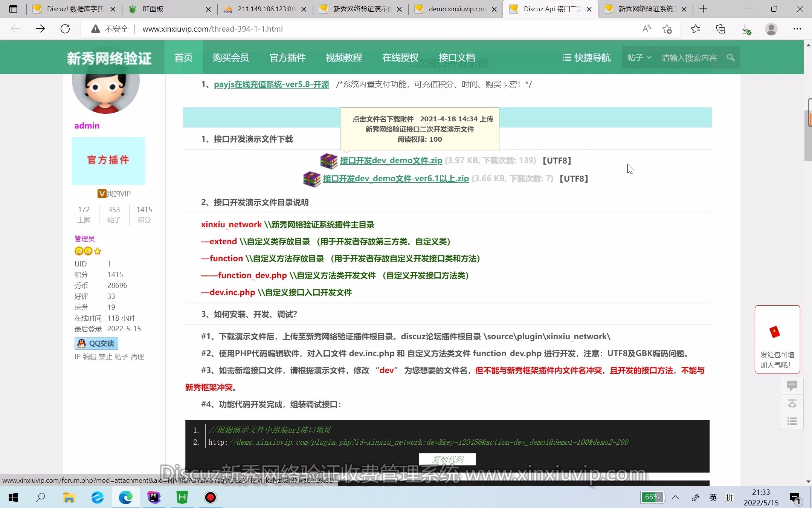Click the 禁止 moderation link

click(105, 357)
